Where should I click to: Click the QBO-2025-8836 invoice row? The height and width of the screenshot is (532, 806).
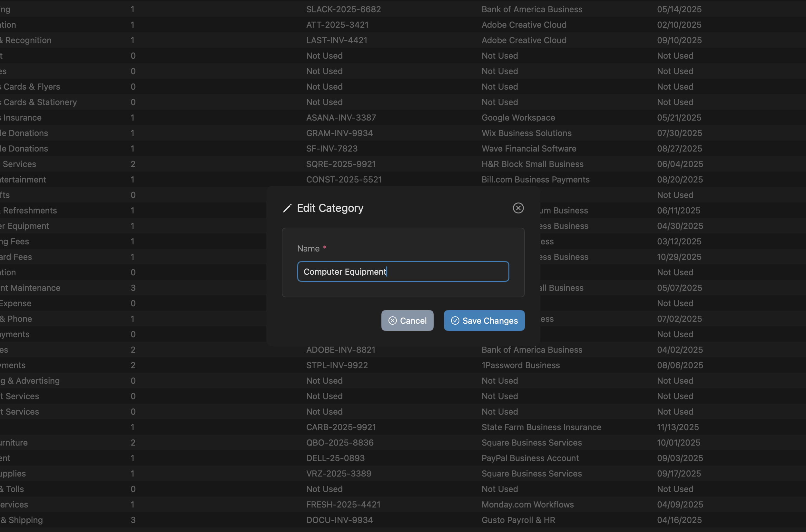340,442
